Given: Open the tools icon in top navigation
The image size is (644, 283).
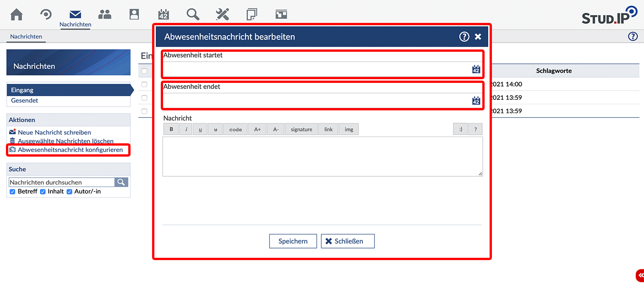Looking at the screenshot, I should [x=222, y=14].
